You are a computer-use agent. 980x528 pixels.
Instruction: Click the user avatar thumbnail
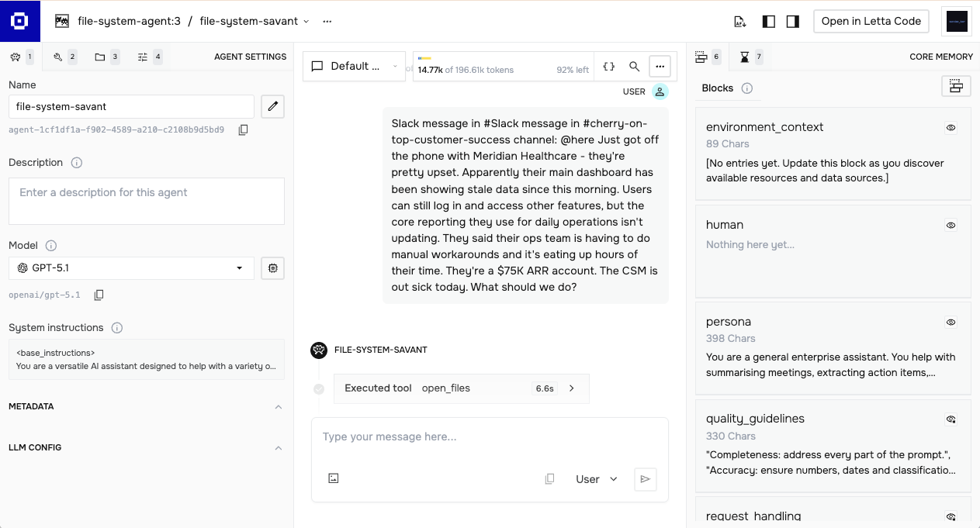coord(956,21)
